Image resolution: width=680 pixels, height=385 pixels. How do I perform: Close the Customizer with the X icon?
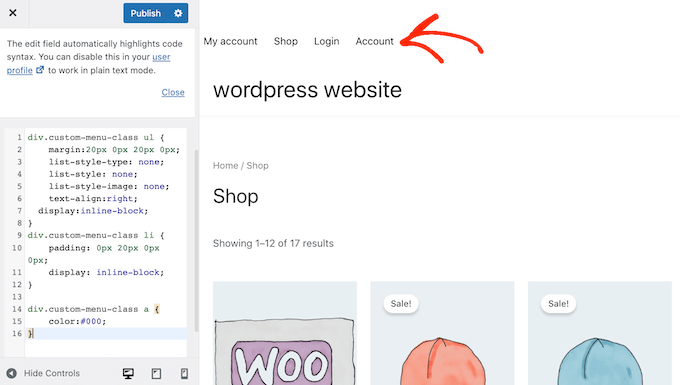pos(13,13)
